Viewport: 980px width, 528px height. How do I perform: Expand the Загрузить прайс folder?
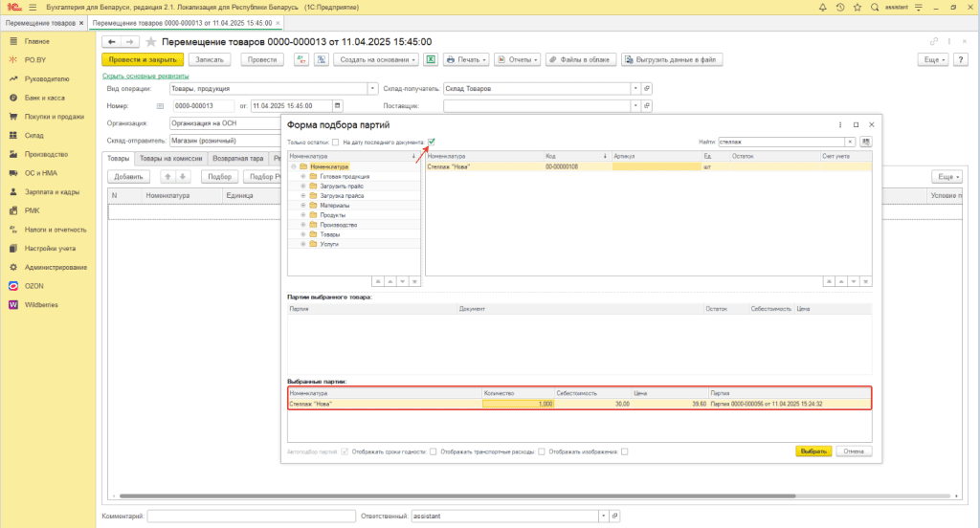[x=303, y=187]
